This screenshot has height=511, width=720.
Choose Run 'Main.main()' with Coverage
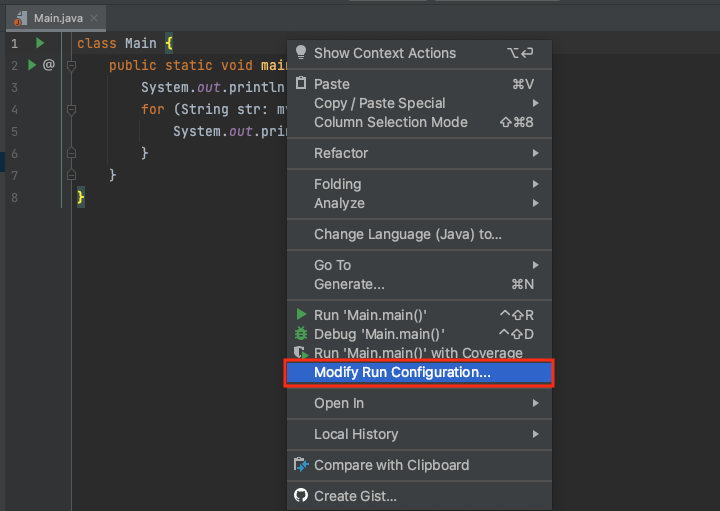419,353
